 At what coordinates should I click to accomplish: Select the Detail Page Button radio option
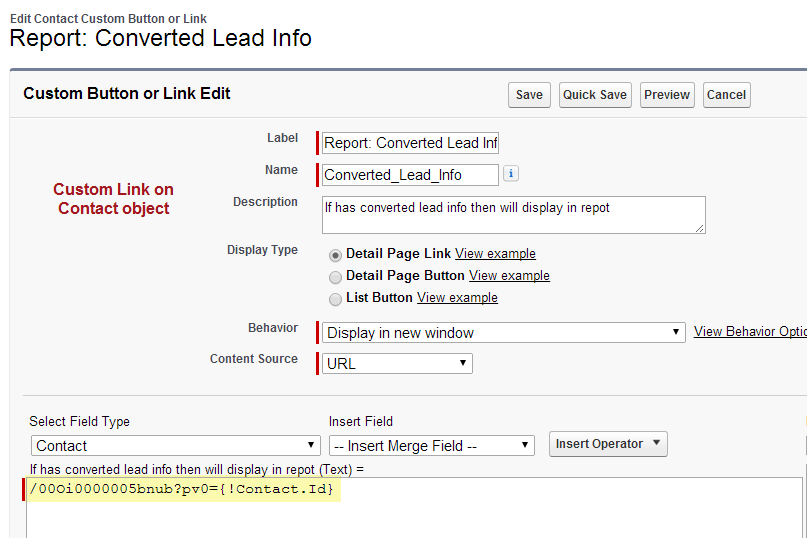[335, 277]
